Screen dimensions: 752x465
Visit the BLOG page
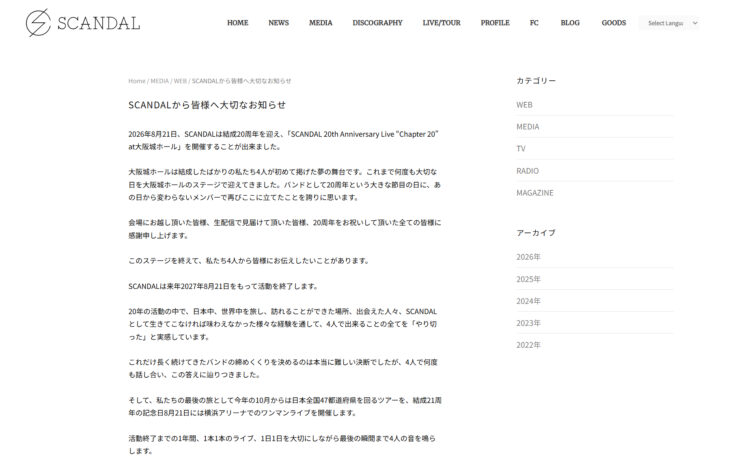click(x=570, y=23)
